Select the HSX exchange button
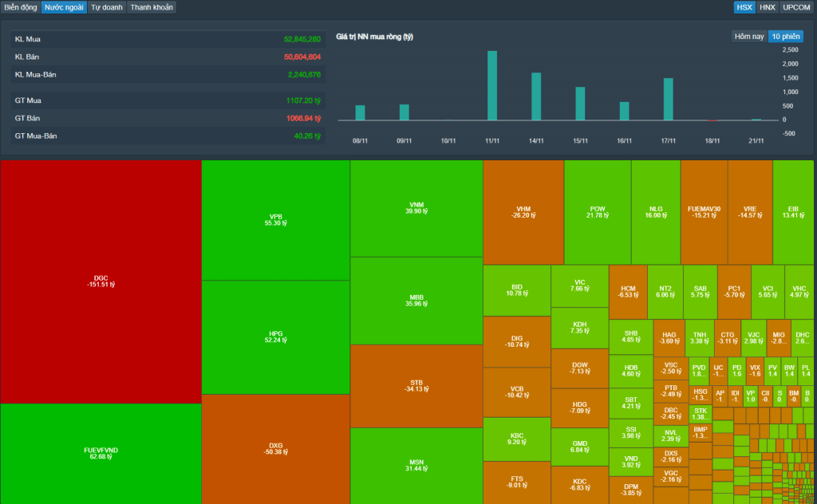The width and height of the screenshot is (817, 504). click(x=744, y=7)
